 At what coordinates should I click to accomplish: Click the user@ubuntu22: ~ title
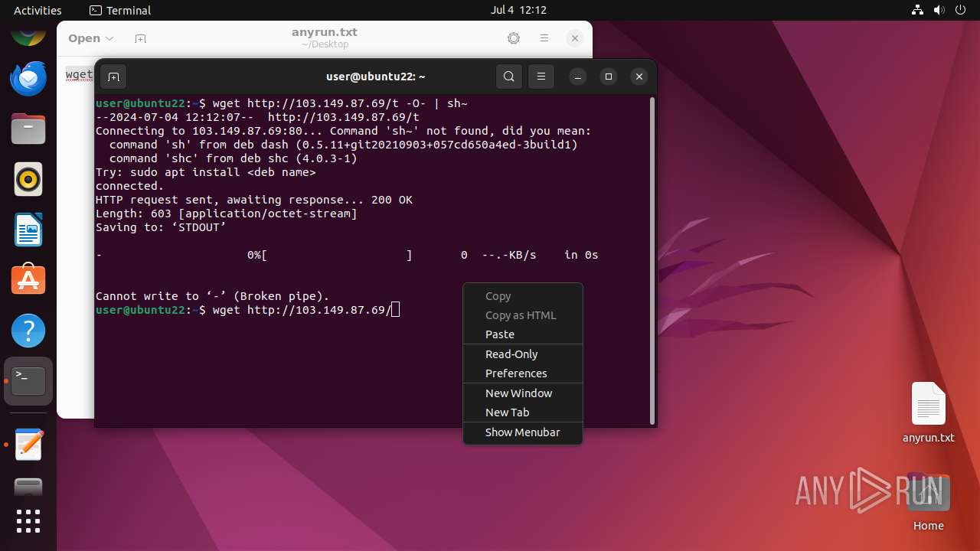click(x=375, y=77)
